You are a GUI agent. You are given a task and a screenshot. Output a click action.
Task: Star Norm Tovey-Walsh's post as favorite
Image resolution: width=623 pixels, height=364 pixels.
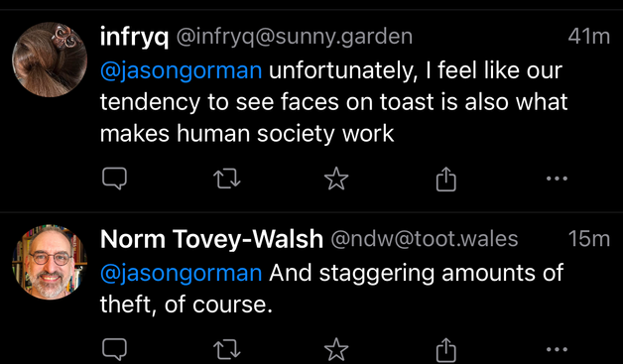(x=336, y=349)
